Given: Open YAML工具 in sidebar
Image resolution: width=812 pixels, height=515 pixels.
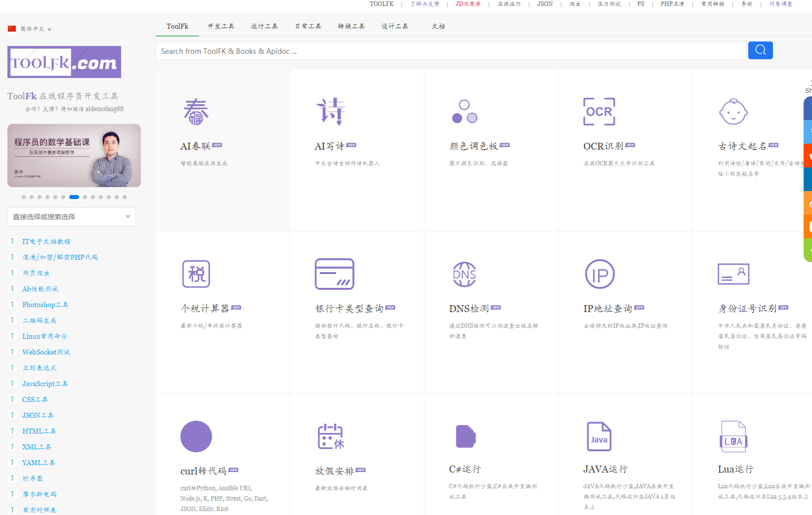Looking at the screenshot, I should coord(39,463).
